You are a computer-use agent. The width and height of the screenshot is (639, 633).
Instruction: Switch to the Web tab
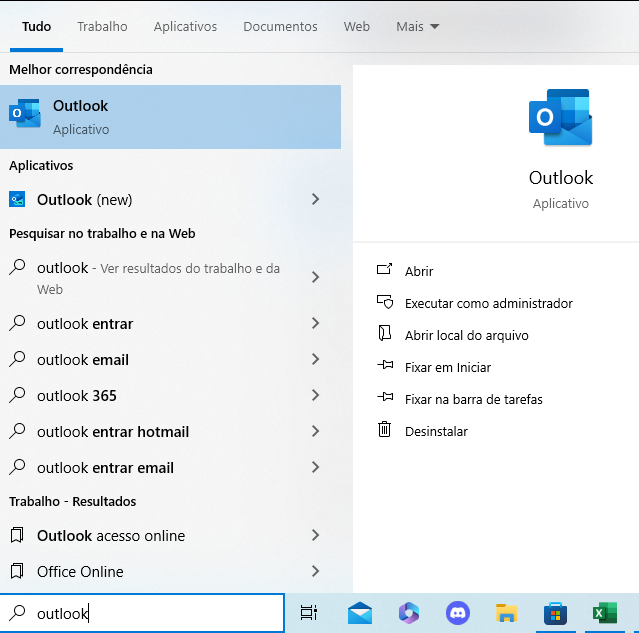pyautogui.click(x=357, y=26)
